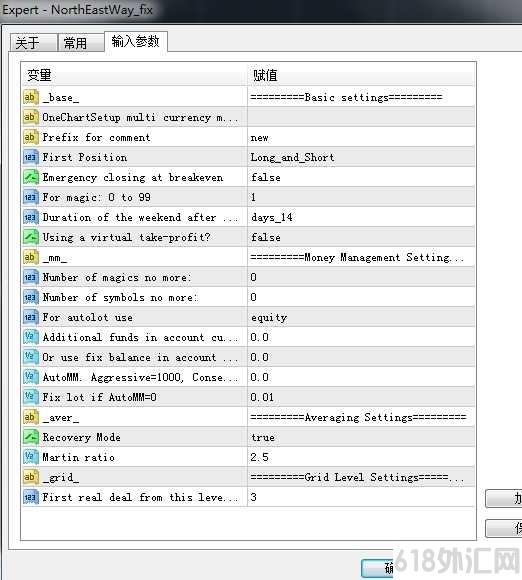This screenshot has width=522, height=580.
Task: Toggle the true value of Recovery Mode
Action: 361,437
